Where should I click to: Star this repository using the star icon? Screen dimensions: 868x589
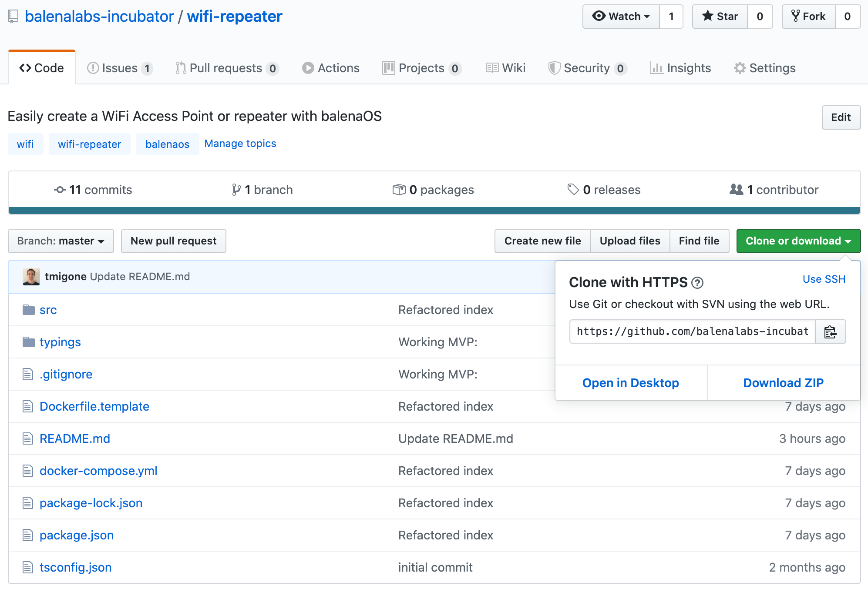[708, 16]
